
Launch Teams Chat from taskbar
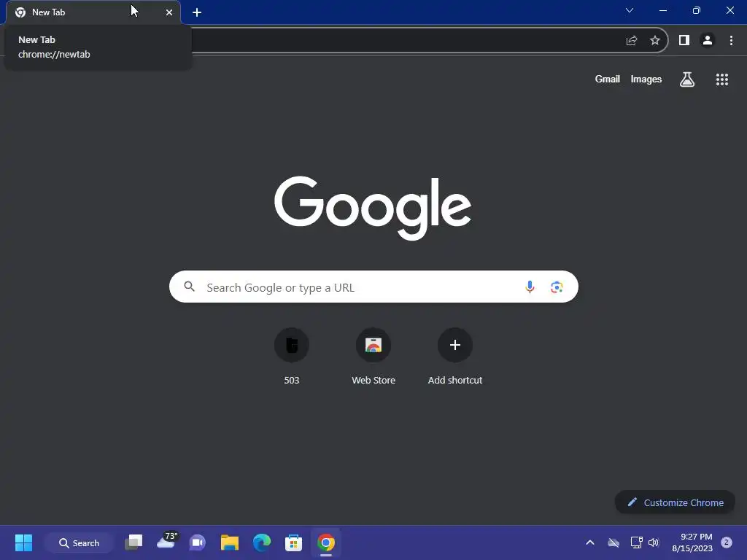[x=197, y=542]
